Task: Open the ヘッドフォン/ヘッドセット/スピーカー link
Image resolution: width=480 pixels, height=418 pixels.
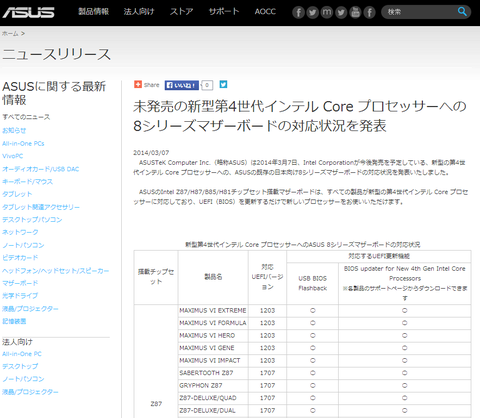Action: [56, 271]
